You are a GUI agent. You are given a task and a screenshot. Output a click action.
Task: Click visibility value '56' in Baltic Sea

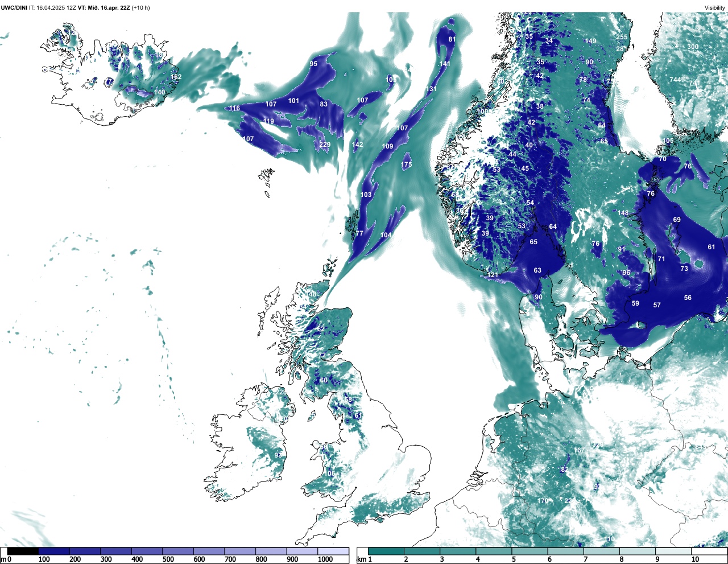(x=688, y=298)
